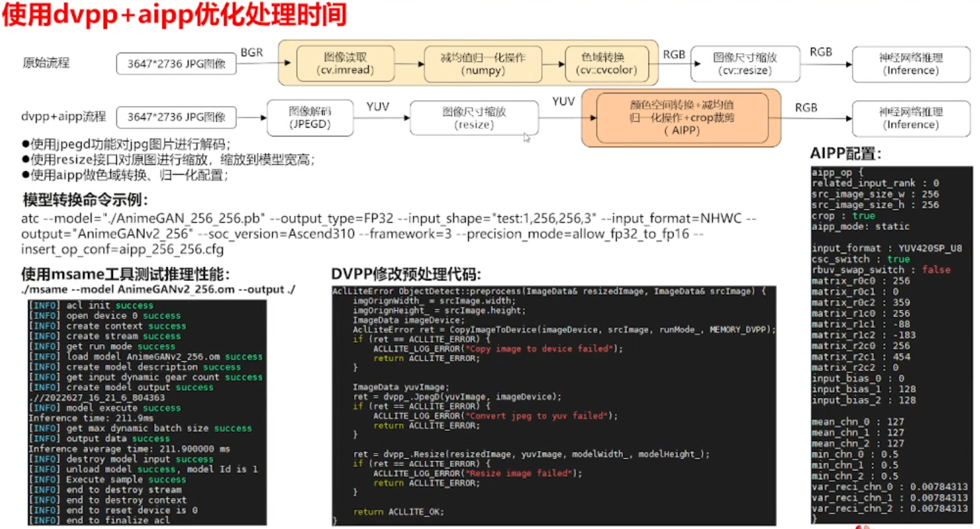Click the top-row 神经网络推理 (Inference) box
980x529 pixels.
tap(911, 64)
